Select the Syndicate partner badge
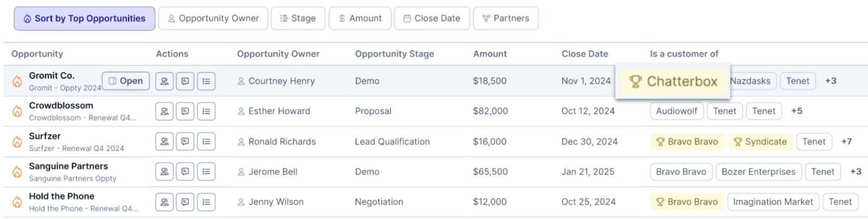Viewport: 868px width, 219px height. pyautogui.click(x=760, y=141)
